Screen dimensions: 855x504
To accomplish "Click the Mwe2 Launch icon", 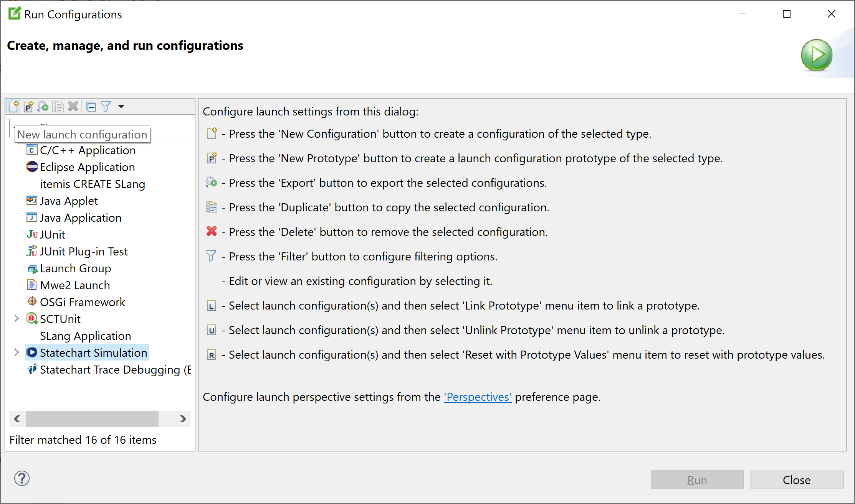I will (32, 285).
